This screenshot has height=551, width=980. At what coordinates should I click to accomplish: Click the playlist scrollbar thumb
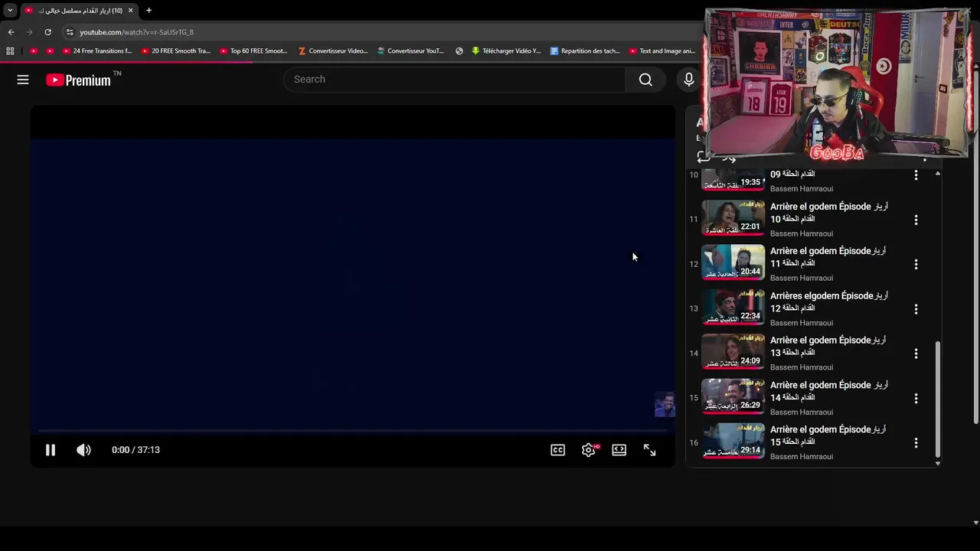tap(937, 399)
